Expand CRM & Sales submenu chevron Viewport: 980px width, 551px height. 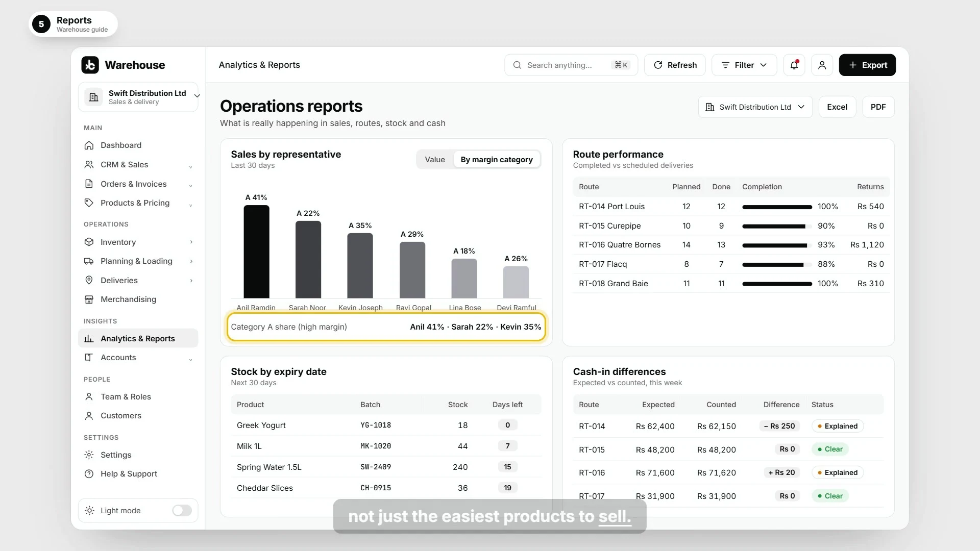pyautogui.click(x=190, y=167)
